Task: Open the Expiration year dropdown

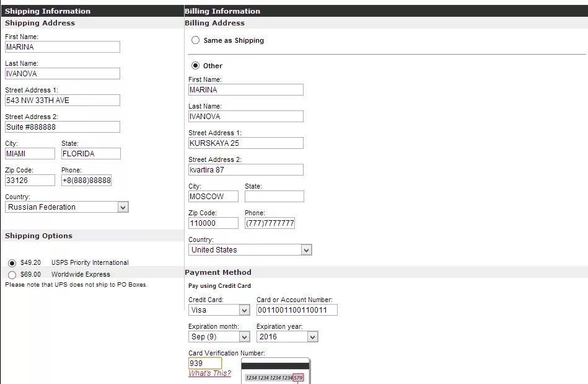Action: pyautogui.click(x=287, y=337)
